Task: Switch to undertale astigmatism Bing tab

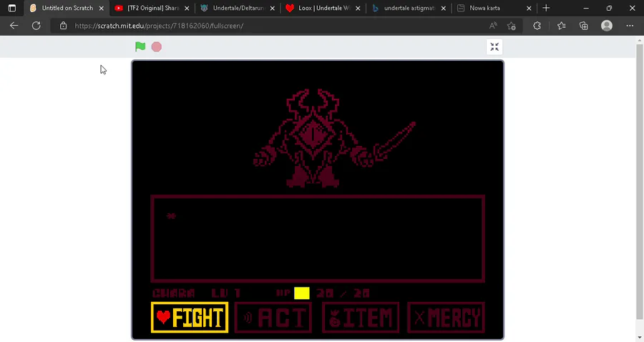Action: (x=409, y=8)
